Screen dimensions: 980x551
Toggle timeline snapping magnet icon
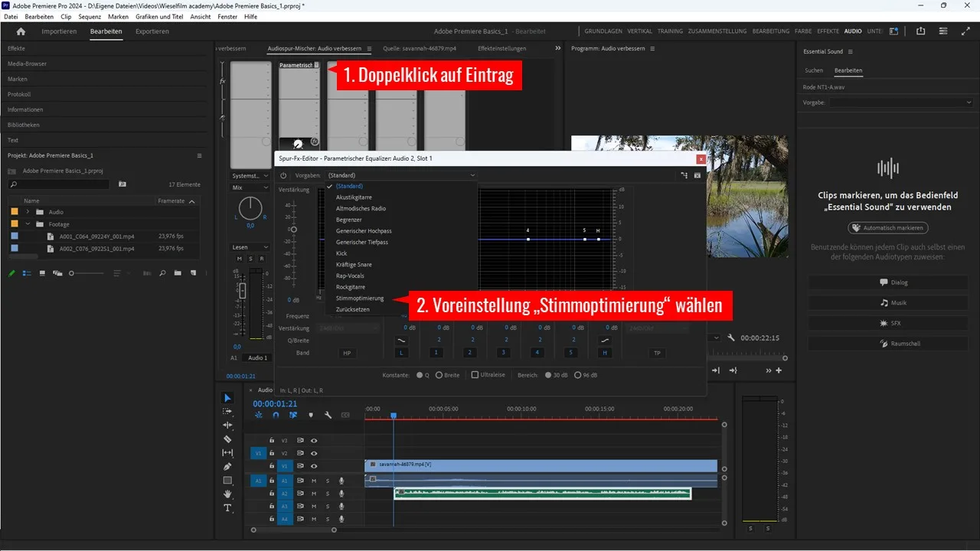(276, 415)
